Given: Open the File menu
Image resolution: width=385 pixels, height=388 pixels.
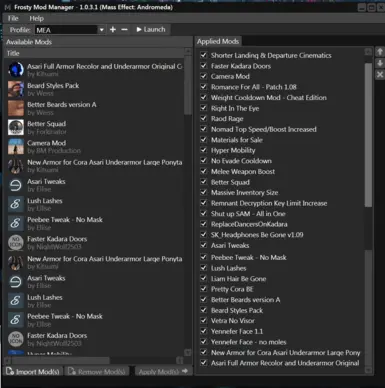Looking at the screenshot, I should tap(13, 18).
